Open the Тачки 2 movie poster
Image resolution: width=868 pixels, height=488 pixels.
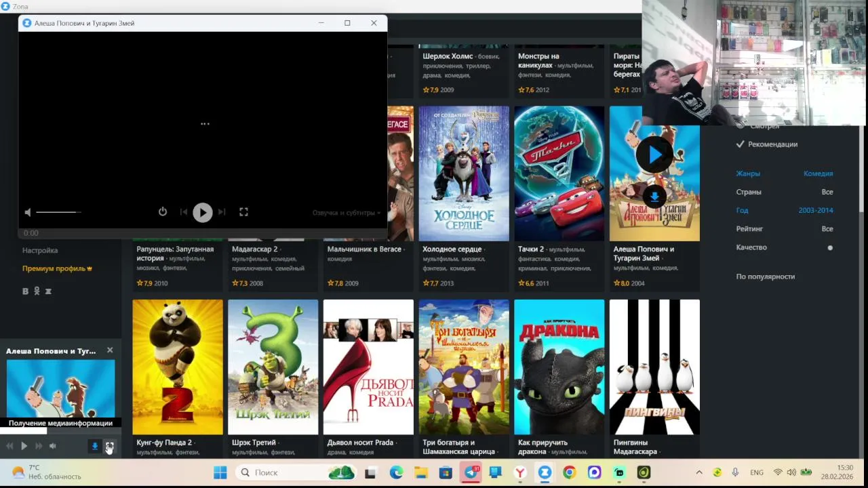[x=559, y=174]
